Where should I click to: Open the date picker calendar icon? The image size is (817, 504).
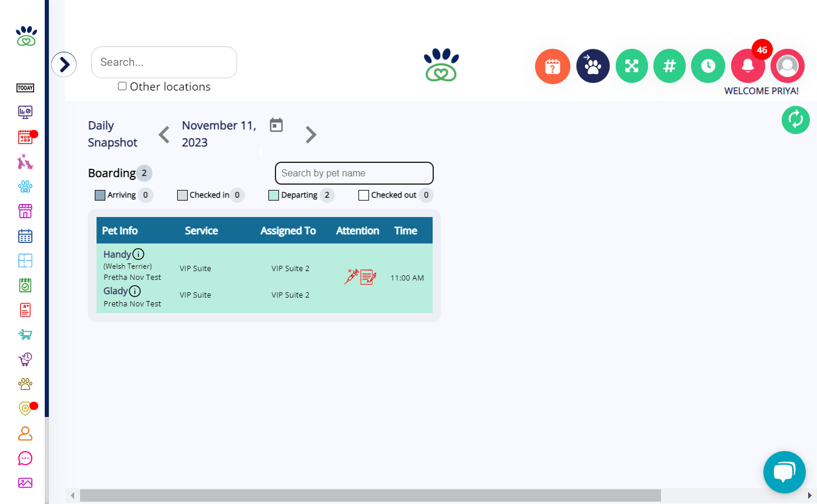pos(277,125)
